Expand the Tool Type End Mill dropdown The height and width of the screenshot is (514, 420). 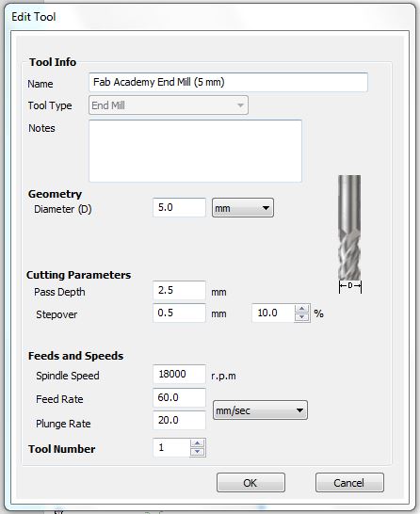(169, 105)
